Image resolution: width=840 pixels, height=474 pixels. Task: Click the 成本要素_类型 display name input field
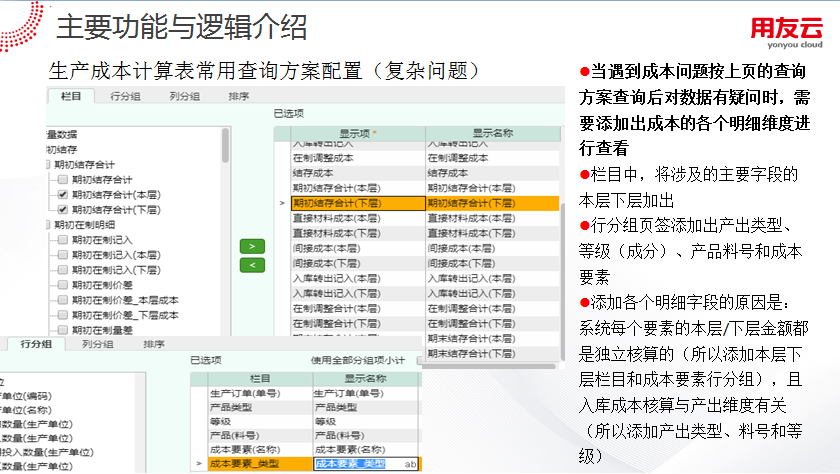(x=355, y=464)
